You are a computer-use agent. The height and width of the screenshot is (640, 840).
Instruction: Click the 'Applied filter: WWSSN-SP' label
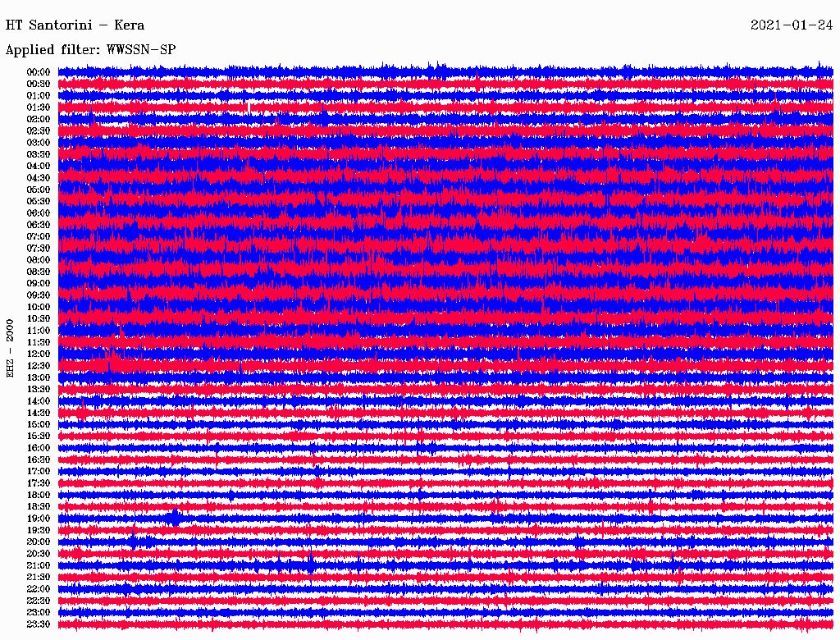tap(90, 50)
